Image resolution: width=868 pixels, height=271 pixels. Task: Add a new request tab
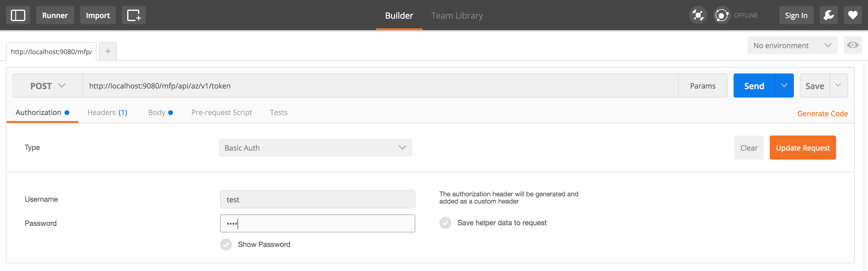(x=108, y=51)
